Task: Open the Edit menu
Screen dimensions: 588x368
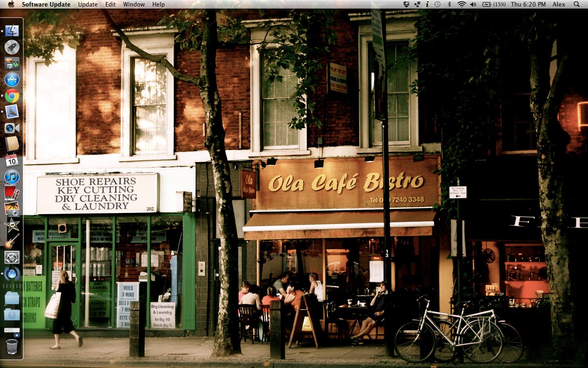Action: coord(110,4)
